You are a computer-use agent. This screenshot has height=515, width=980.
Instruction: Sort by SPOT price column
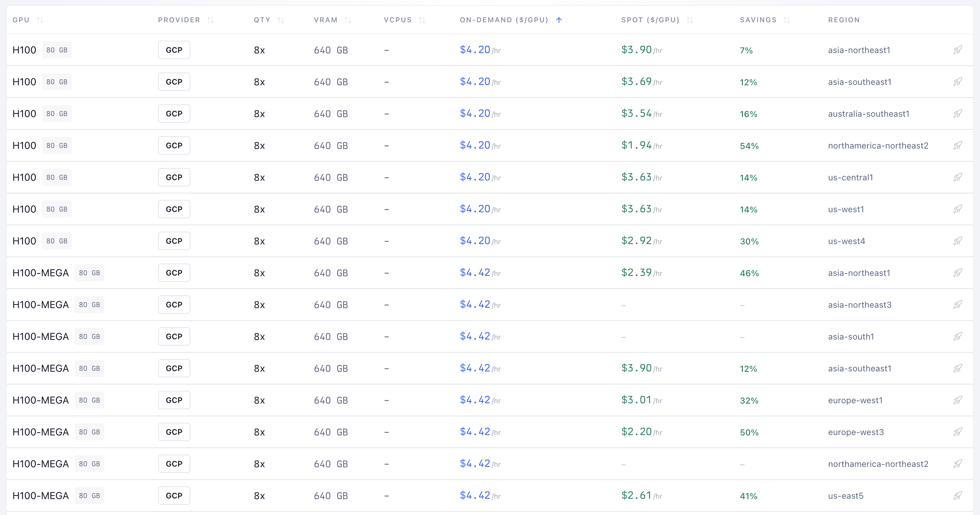(x=690, y=20)
